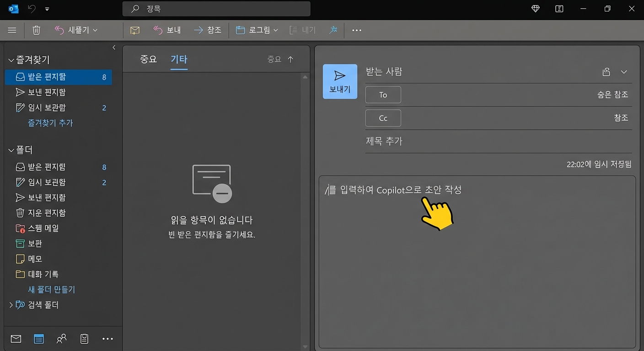Open the 새플기 dropdown arrow
This screenshot has width=644, height=351.
click(95, 30)
